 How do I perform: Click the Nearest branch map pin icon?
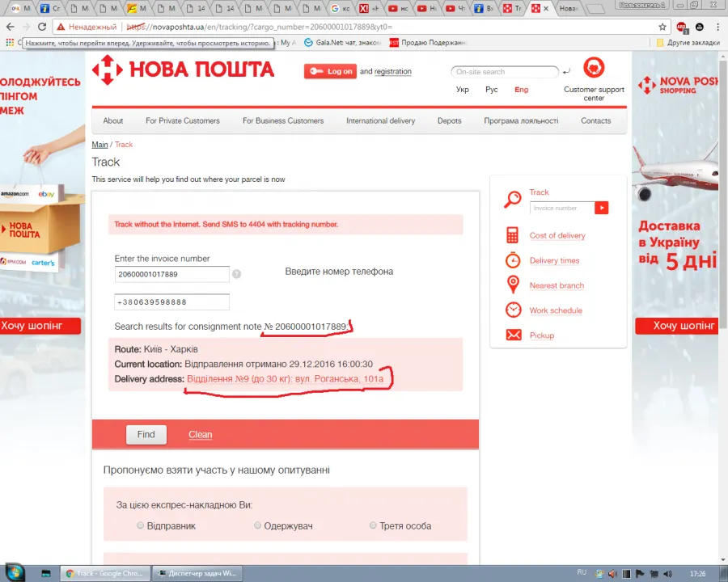(513, 285)
